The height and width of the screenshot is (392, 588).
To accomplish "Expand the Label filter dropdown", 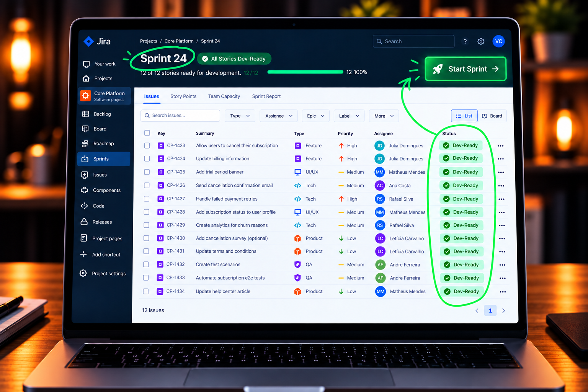I will point(349,116).
